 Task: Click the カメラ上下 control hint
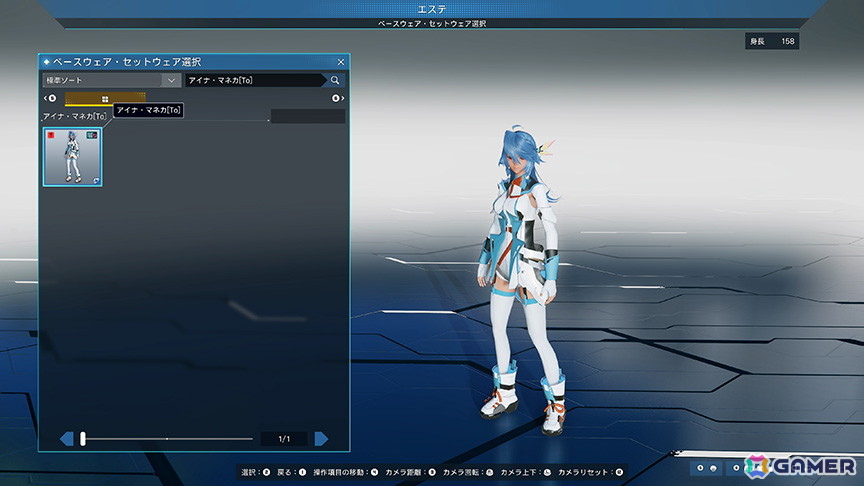tap(526, 472)
